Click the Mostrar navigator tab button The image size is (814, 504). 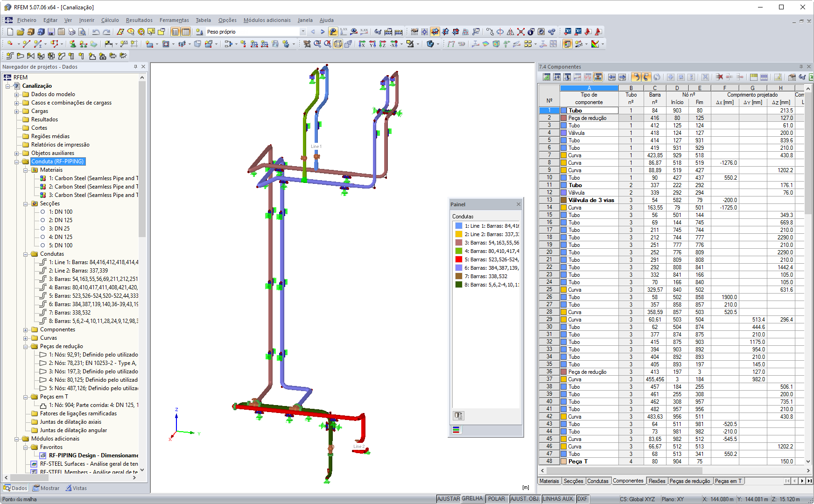[x=46, y=488]
